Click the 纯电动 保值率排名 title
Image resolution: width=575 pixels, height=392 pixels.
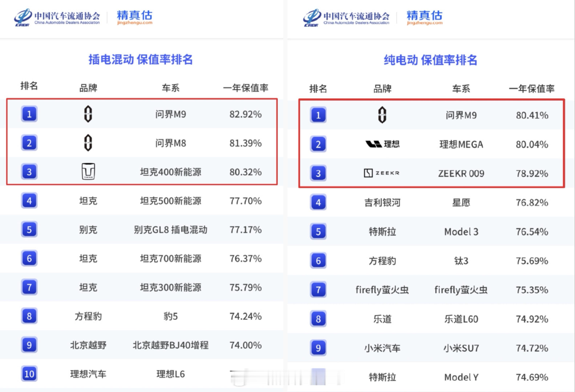point(430,60)
